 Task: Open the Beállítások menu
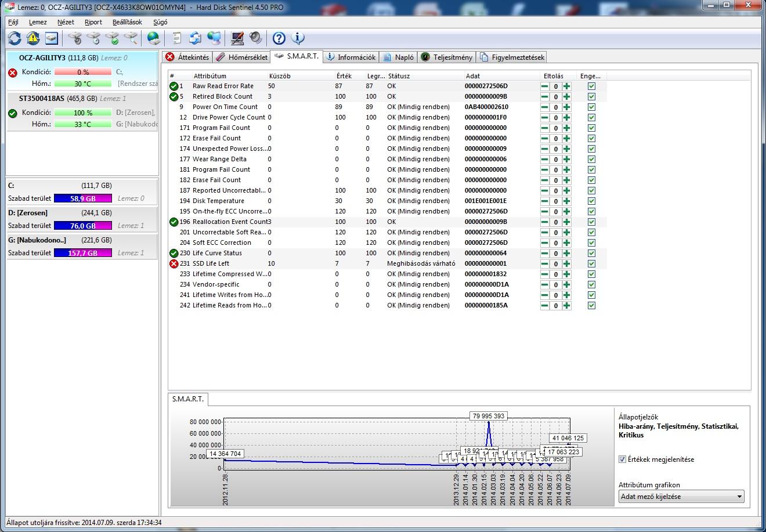point(127,22)
